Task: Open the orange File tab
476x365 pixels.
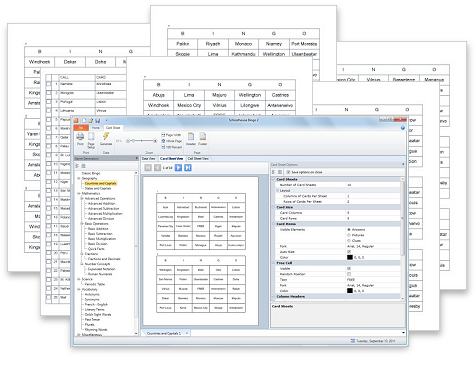Action: pos(81,128)
